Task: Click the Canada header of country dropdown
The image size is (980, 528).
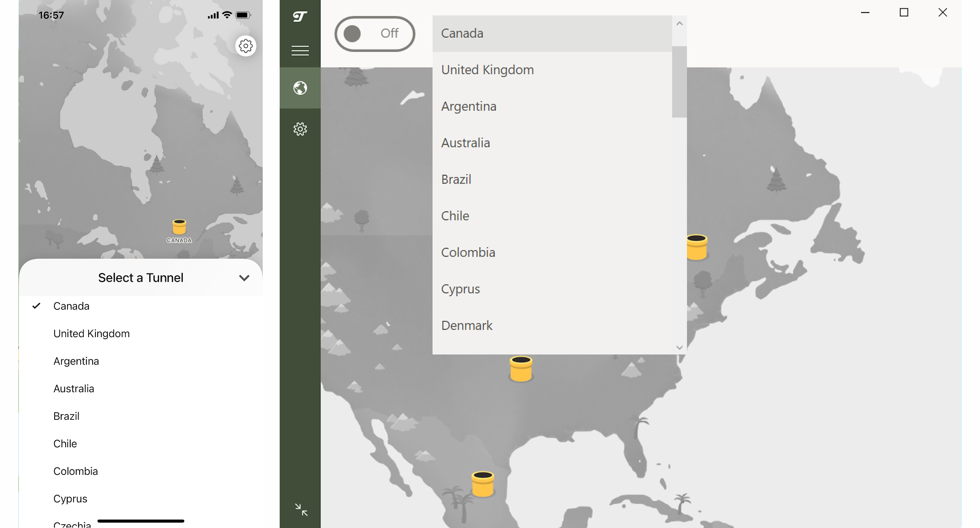Action: coord(552,34)
